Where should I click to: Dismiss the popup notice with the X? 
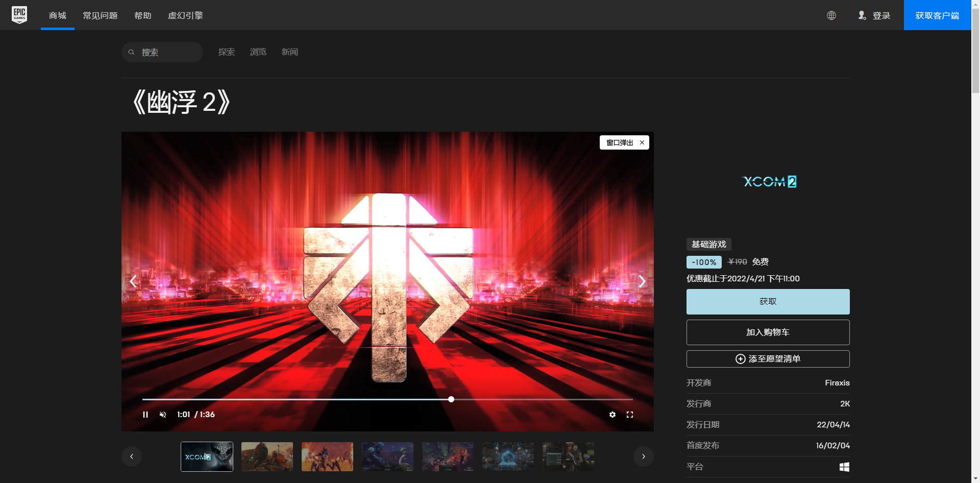(642, 142)
